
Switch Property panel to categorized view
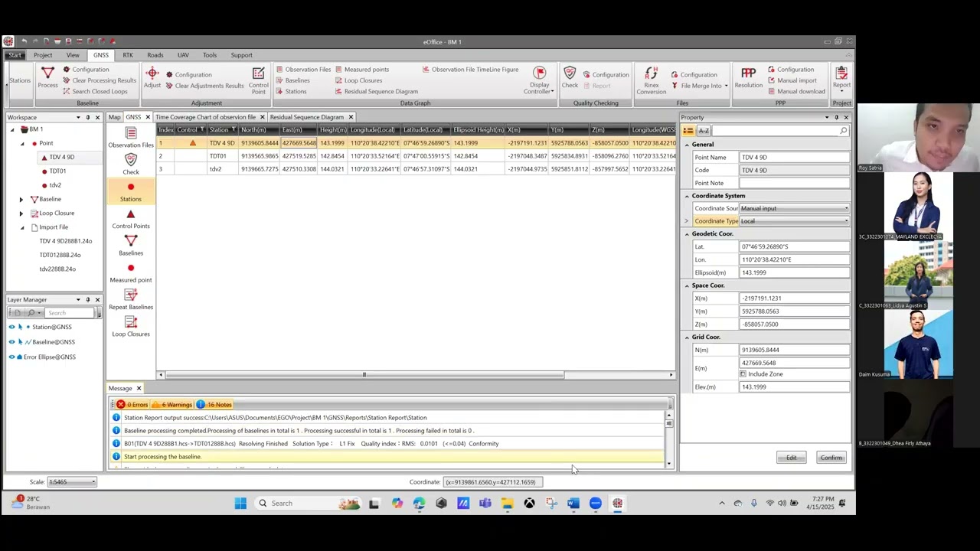(x=688, y=131)
